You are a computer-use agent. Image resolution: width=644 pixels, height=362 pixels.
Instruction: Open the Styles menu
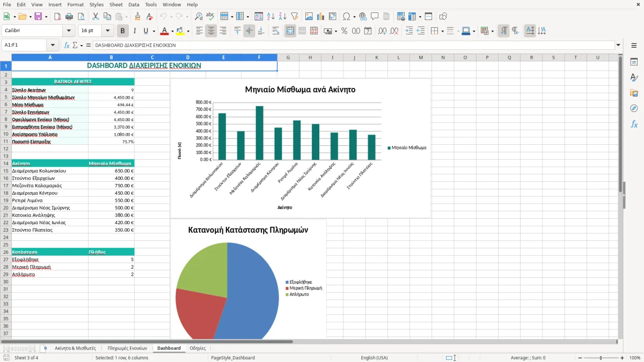tap(97, 4)
